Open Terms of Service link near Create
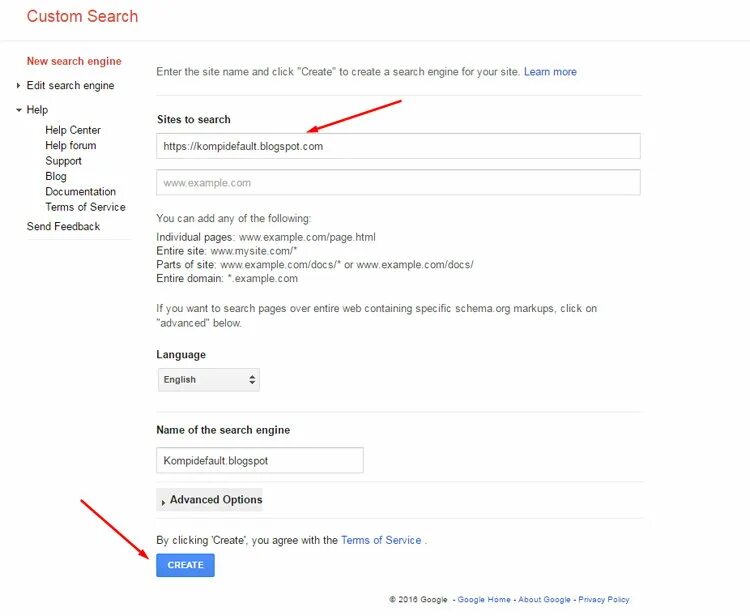 coord(381,540)
